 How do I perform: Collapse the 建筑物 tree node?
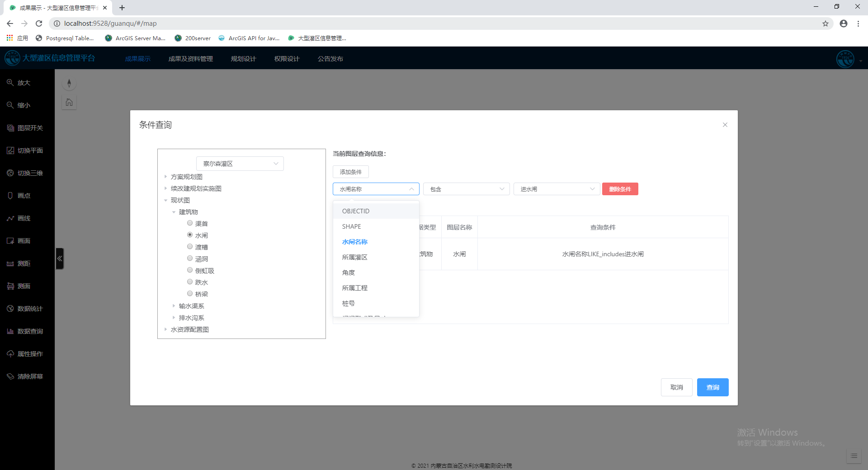click(x=174, y=212)
